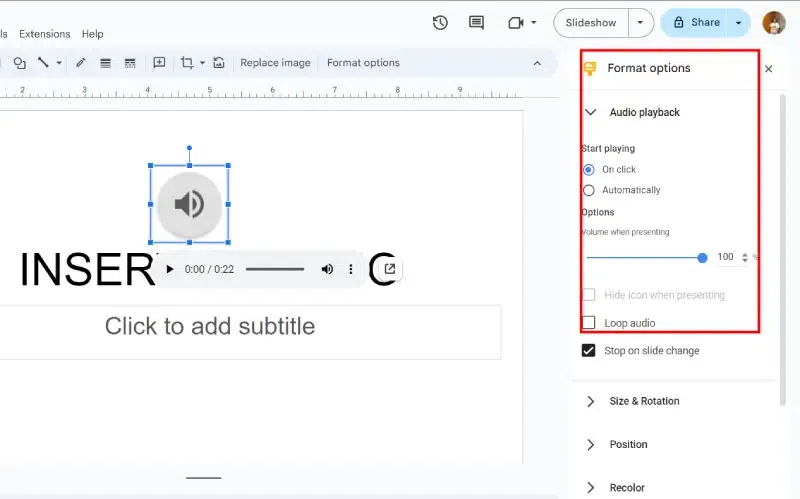Select the On click radio button
800x499 pixels.
point(588,169)
